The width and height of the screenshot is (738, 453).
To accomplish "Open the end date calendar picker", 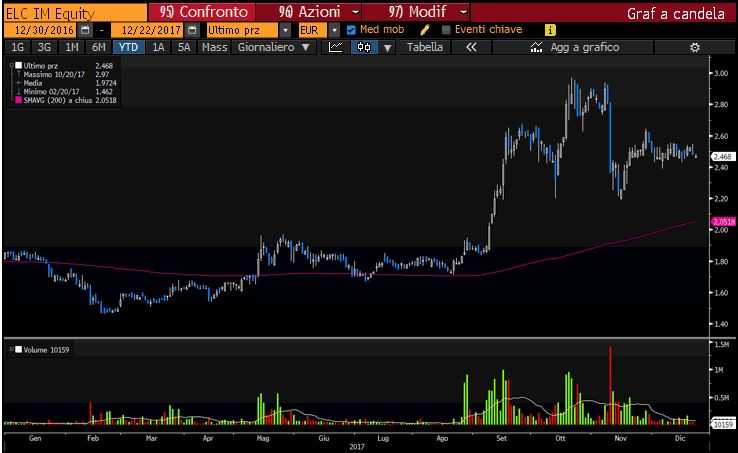I will tap(192, 30).
